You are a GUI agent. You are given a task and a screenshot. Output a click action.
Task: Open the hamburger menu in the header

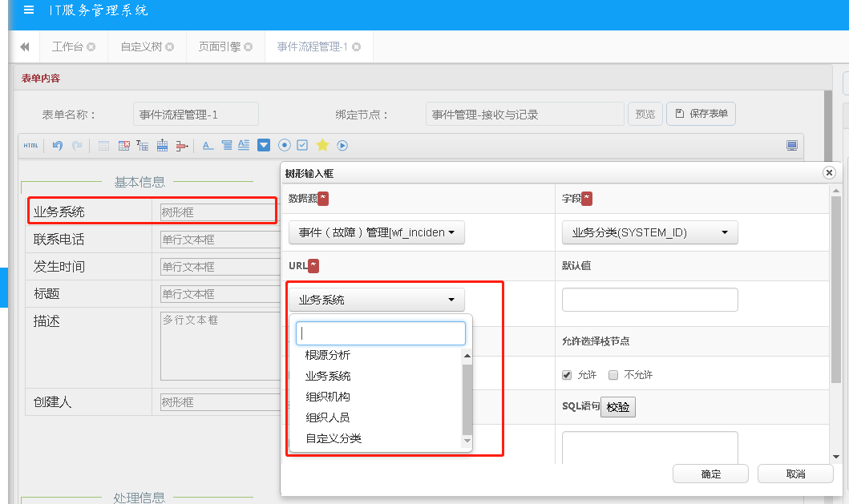[x=29, y=10]
